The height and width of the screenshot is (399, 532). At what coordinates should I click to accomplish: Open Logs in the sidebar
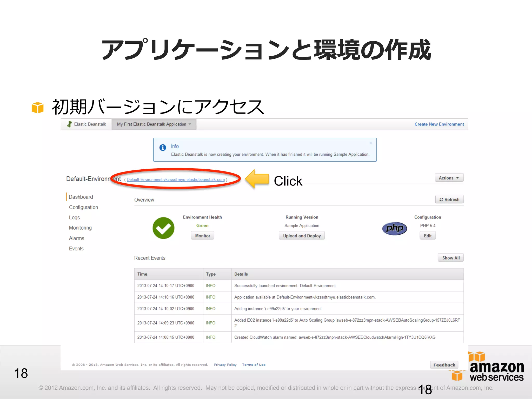74,218
